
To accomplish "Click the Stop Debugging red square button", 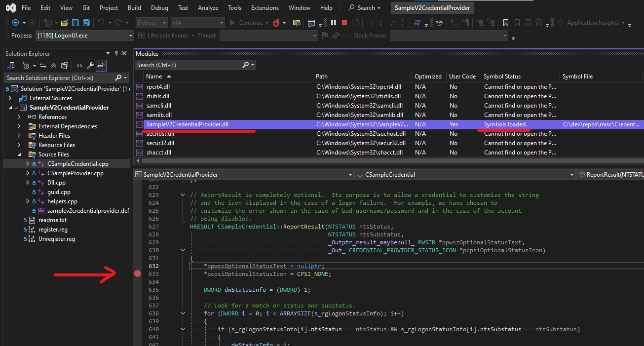I will pos(344,23).
